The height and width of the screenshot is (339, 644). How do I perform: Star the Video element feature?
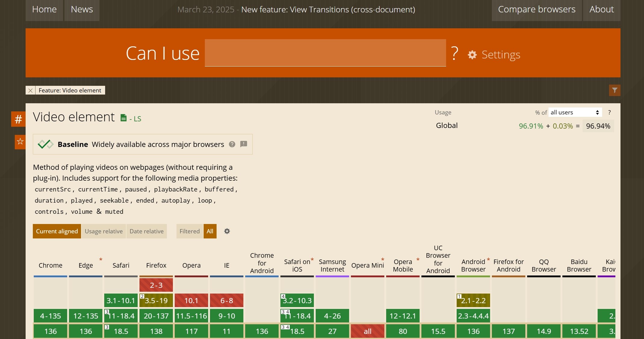coord(20,142)
